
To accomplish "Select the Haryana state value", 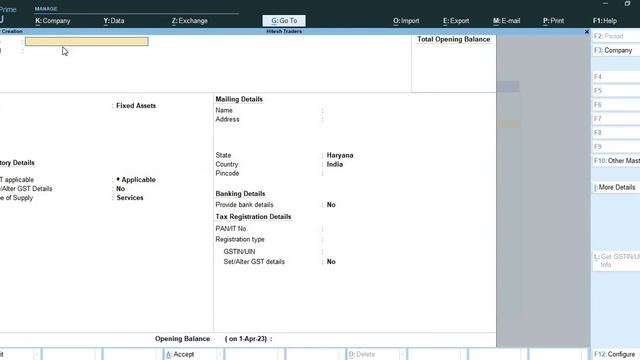I will tap(340, 155).
